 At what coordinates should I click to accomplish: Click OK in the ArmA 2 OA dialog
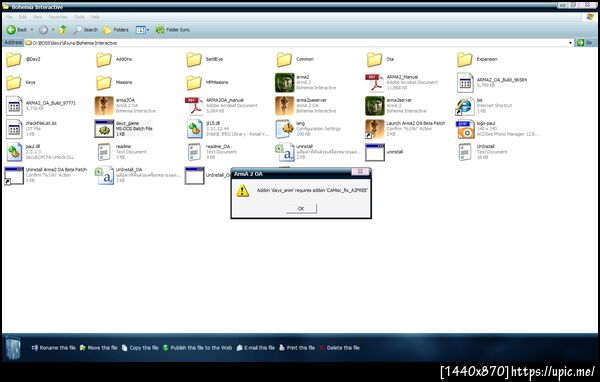[301, 209]
